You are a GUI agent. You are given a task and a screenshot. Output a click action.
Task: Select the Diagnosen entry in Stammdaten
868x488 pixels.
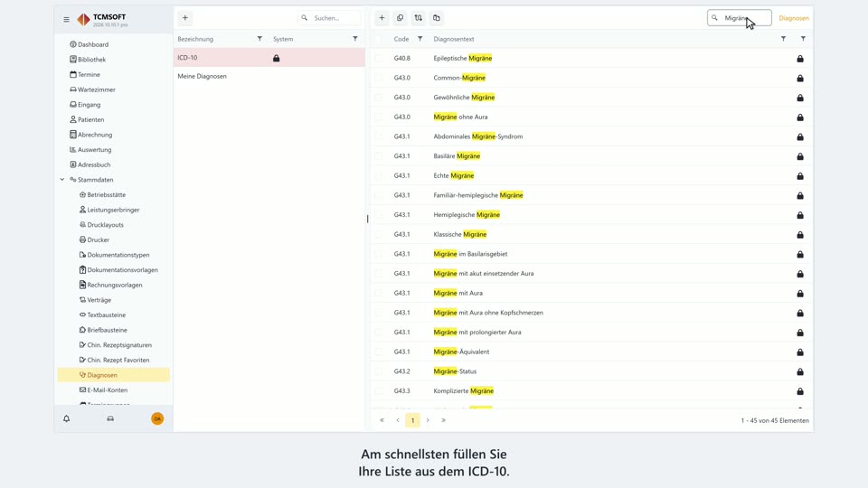[114, 374]
